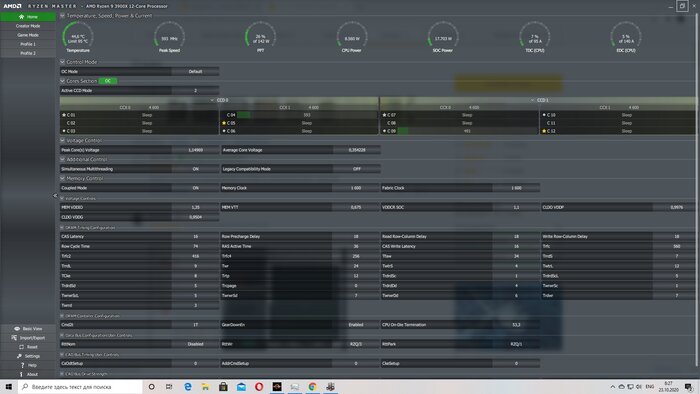Screen dimensions: 700x394
Task: Open About in the sidebar
Action: pos(28,374)
